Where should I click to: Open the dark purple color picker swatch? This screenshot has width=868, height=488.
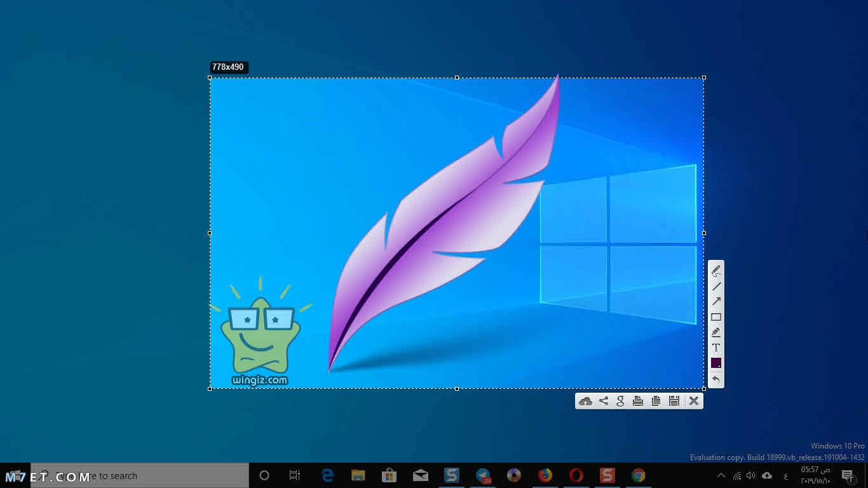click(x=716, y=363)
